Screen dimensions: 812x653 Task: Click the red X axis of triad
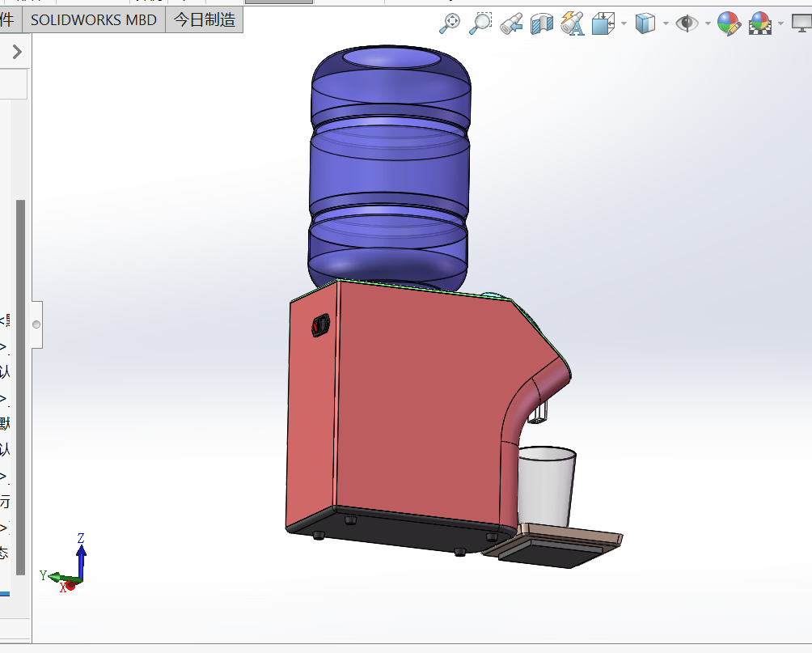click(71, 585)
